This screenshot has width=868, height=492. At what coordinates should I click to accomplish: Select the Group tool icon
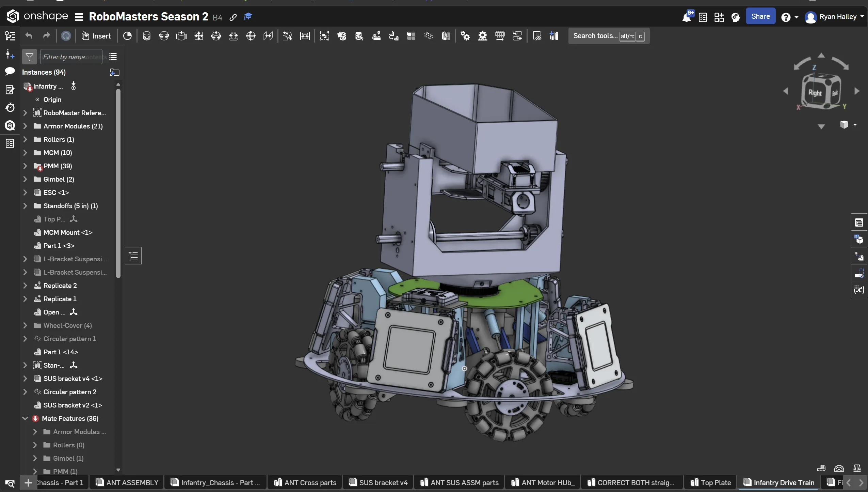[x=324, y=36]
